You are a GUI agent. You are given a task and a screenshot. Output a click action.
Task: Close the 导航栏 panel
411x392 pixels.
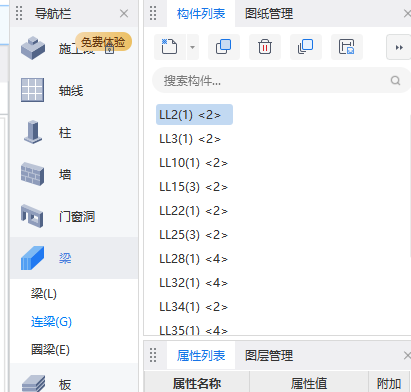click(124, 14)
